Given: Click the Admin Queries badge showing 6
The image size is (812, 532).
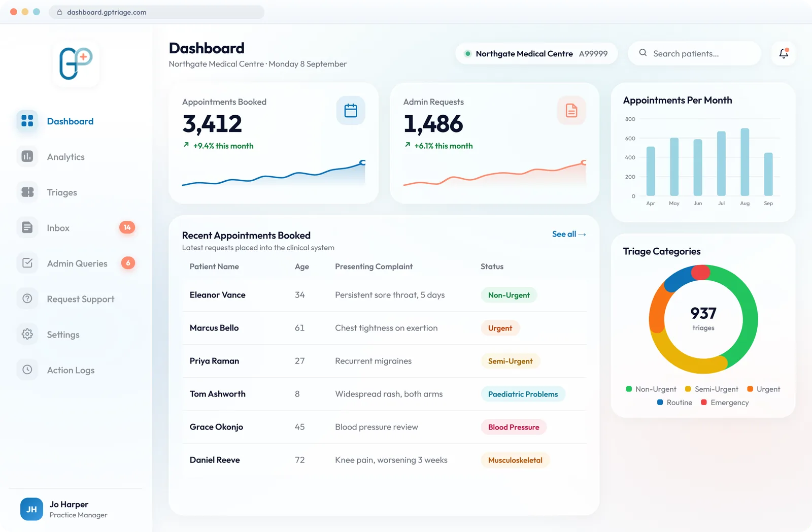Looking at the screenshot, I should point(128,263).
